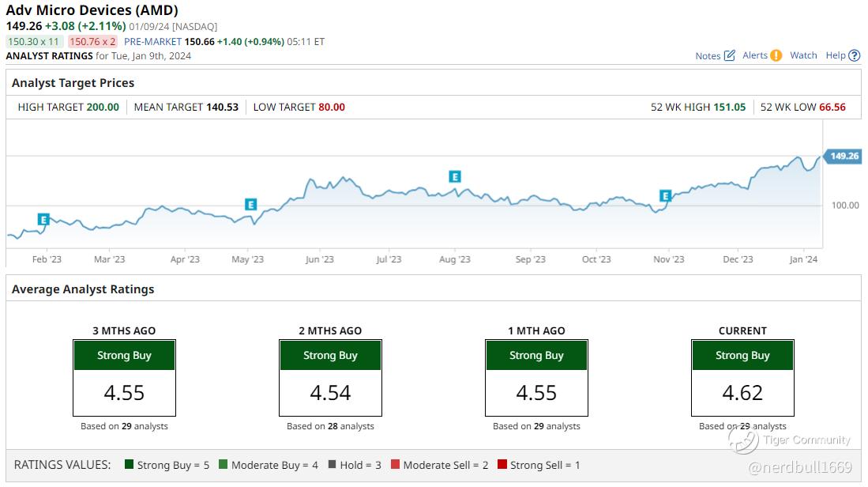Add AMD to Watch list
Image resolution: width=868 pixels, height=487 pixels.
[x=803, y=55]
